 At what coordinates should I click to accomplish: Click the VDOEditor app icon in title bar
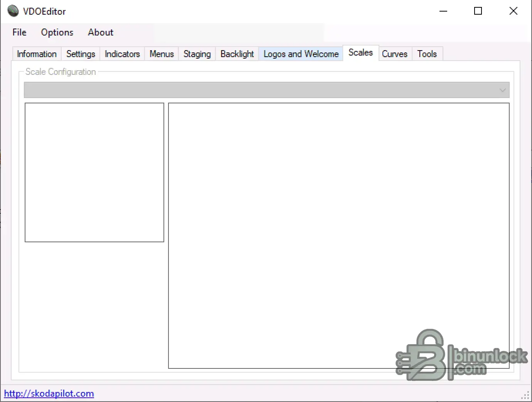(13, 11)
